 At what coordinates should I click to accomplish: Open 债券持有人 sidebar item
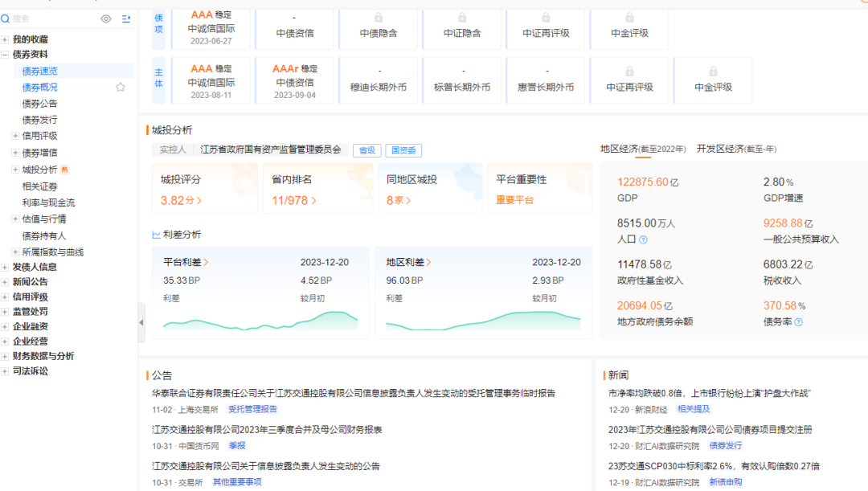pyautogui.click(x=43, y=235)
